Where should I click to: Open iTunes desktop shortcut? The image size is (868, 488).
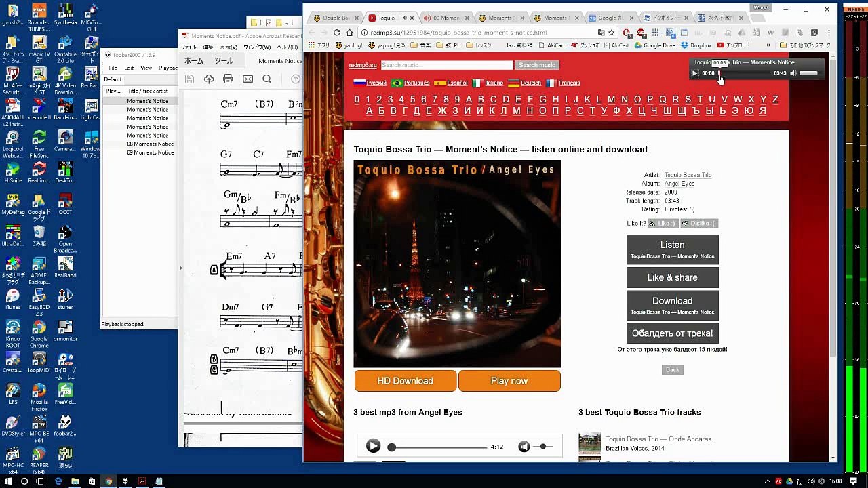pos(12,299)
